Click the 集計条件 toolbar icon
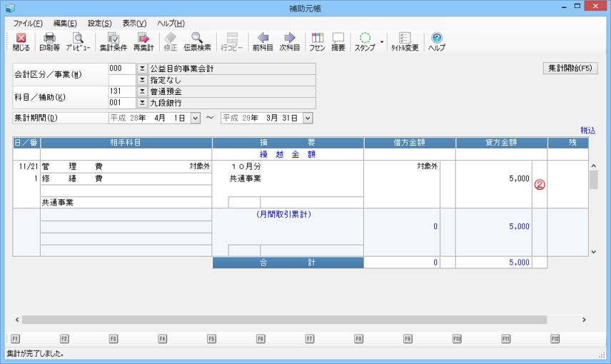 113,41
